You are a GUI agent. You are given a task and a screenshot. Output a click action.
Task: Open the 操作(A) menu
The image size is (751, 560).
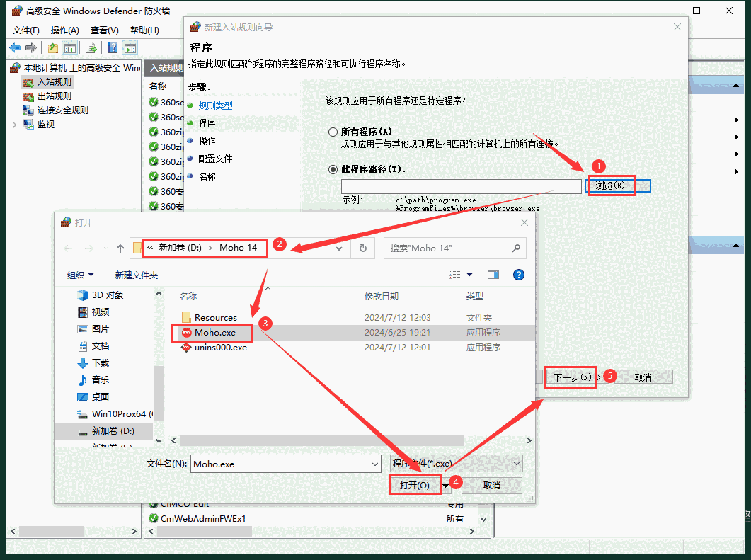(x=64, y=30)
